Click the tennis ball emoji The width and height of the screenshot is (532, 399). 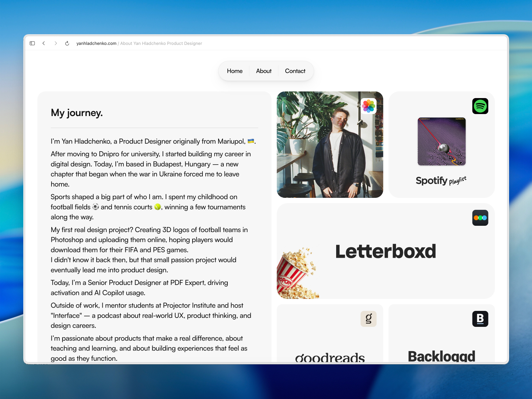click(x=158, y=207)
